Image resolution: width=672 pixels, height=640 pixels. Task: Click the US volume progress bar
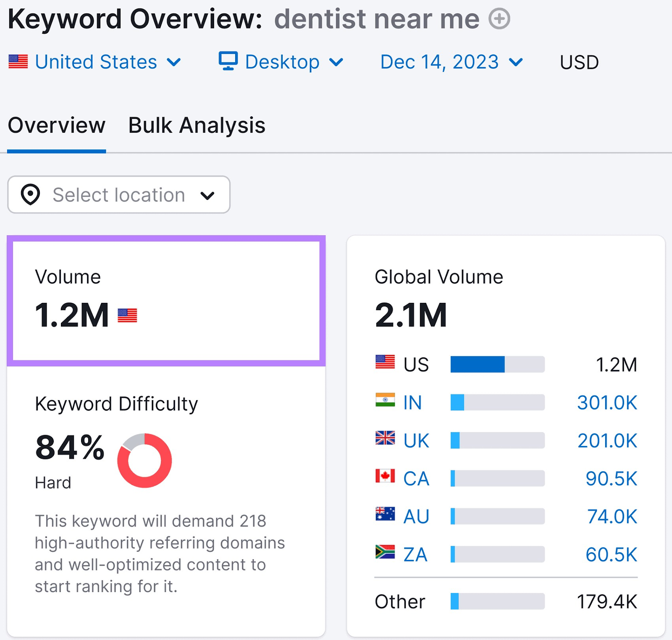[x=497, y=364]
